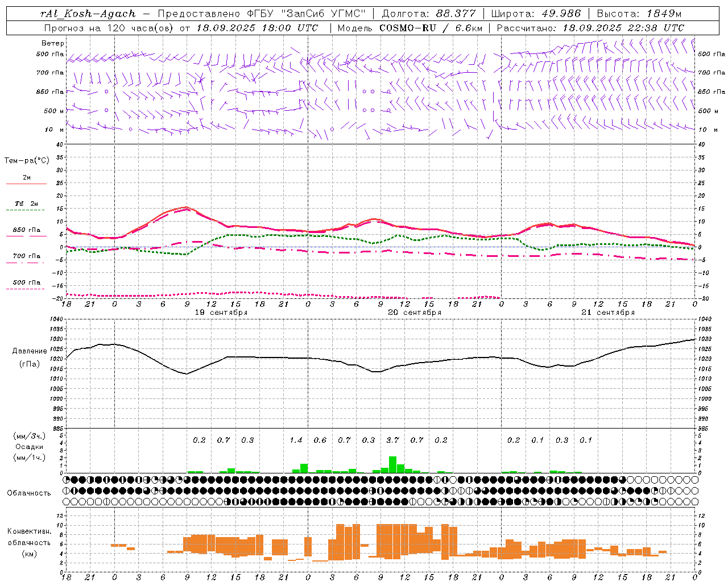The height and width of the screenshot is (582, 728).
Task: Click the Облачность panel label
Action: (x=29, y=493)
